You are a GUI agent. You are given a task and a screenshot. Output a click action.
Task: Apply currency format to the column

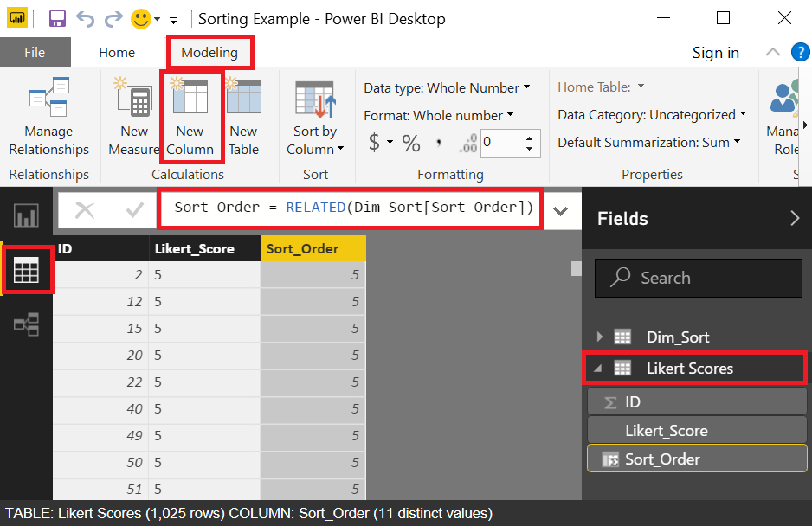pyautogui.click(x=374, y=143)
